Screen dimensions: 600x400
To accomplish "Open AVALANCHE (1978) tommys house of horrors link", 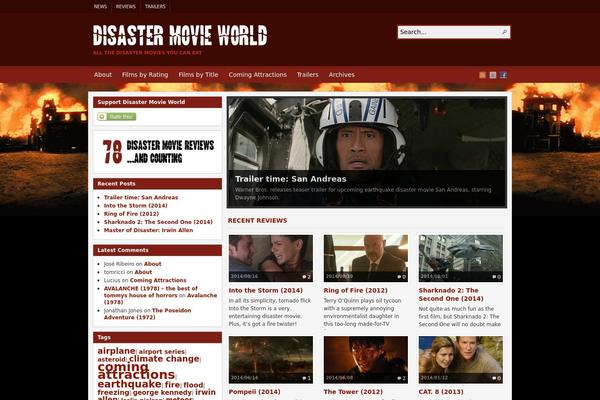I will (x=151, y=292).
